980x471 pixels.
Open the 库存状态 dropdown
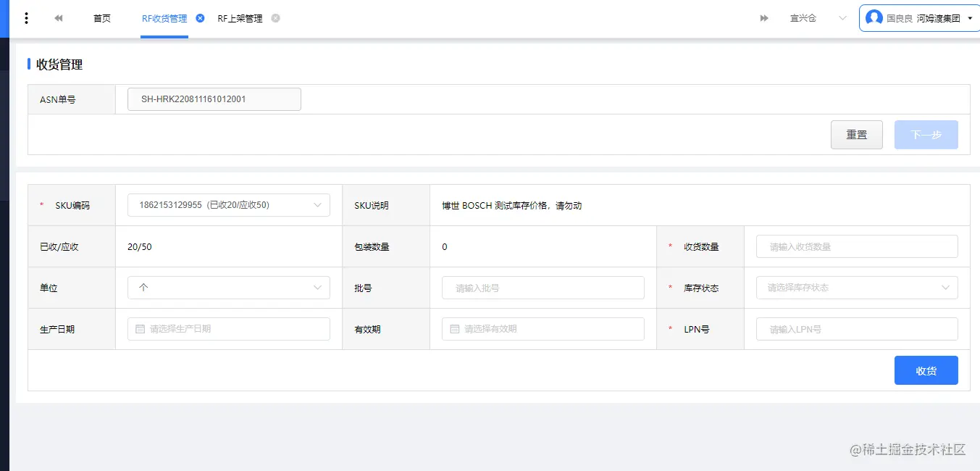click(857, 288)
